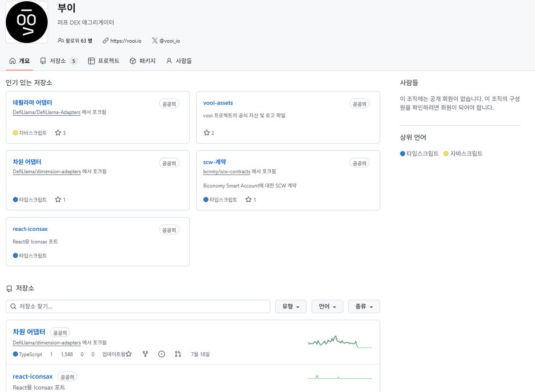Click the activity graph for 차원 어댑터
This screenshot has width=535, height=392.
[340, 342]
